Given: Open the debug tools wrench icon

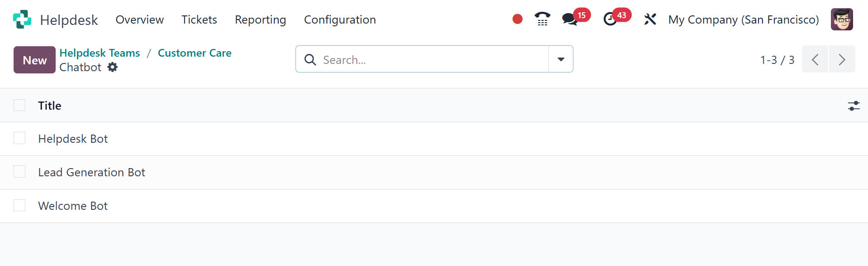Looking at the screenshot, I should coord(650,19).
